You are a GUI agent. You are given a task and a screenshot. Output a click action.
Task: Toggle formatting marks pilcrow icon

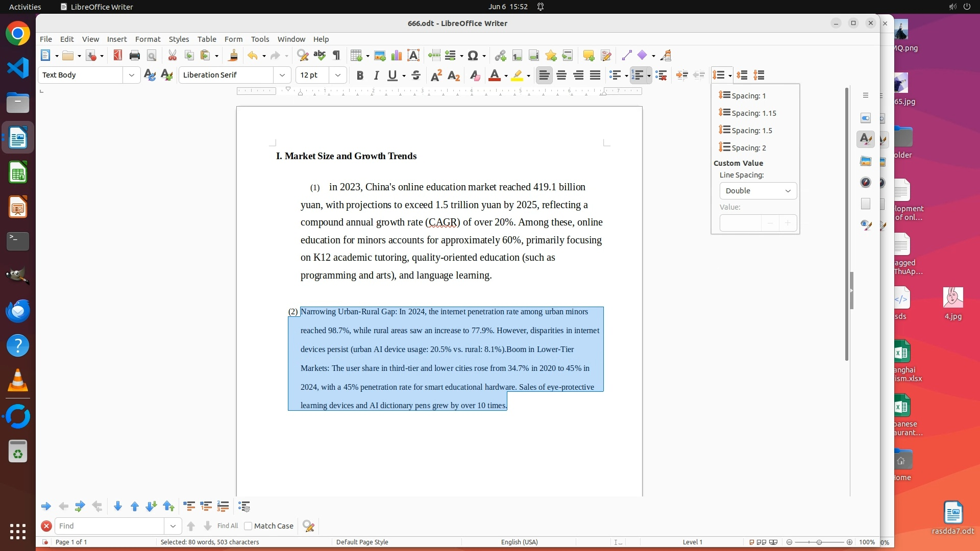coord(336,56)
